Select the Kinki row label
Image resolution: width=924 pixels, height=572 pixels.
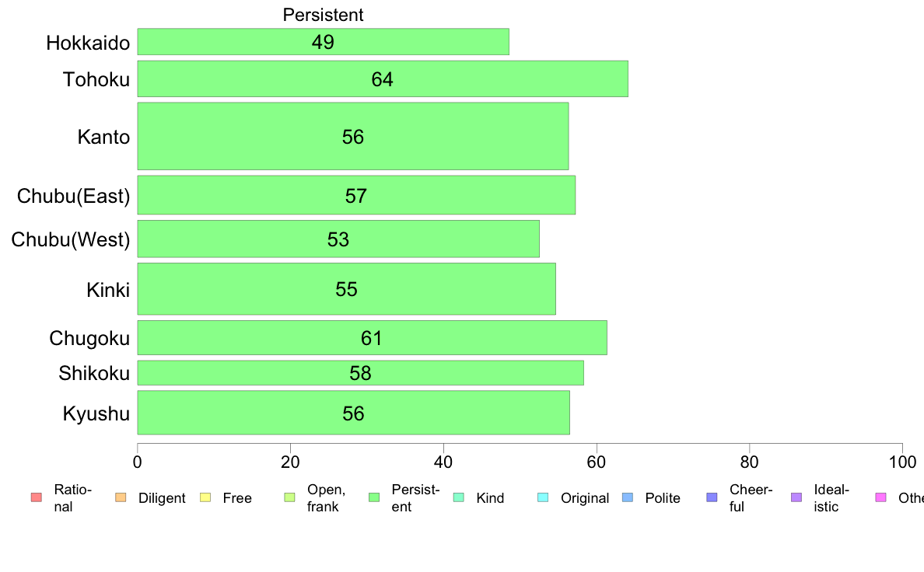tap(108, 290)
